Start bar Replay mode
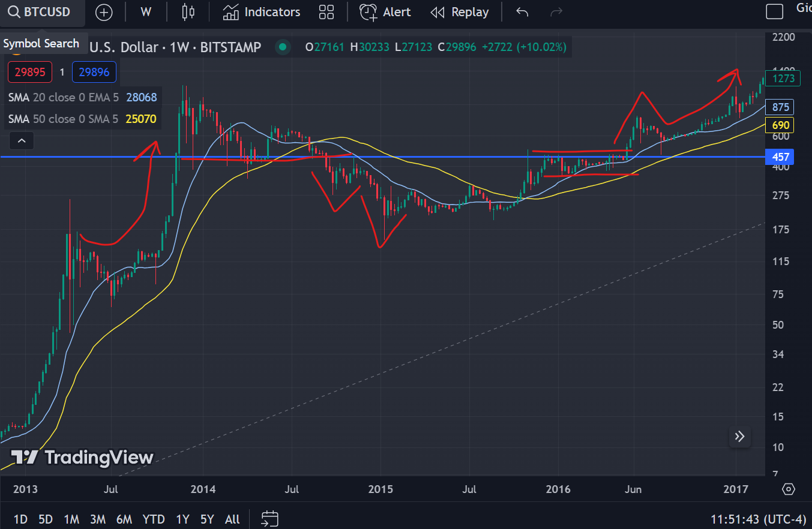Screen dimensions: 812x529 460,12
